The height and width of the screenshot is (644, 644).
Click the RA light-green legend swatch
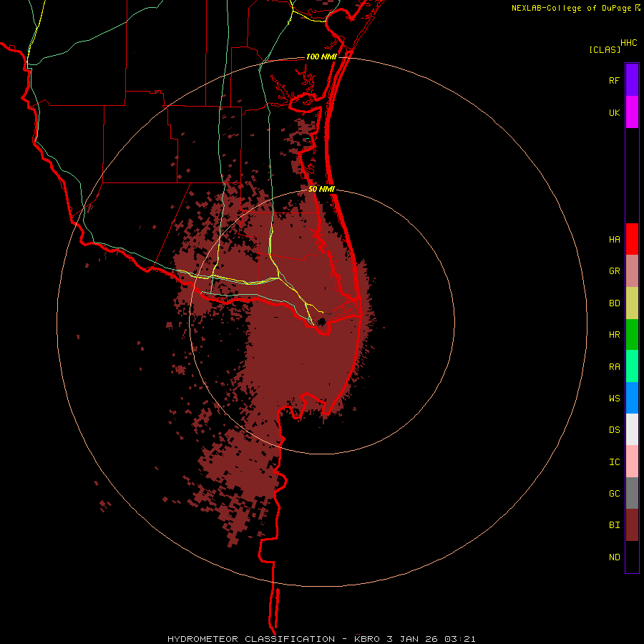(x=632, y=366)
